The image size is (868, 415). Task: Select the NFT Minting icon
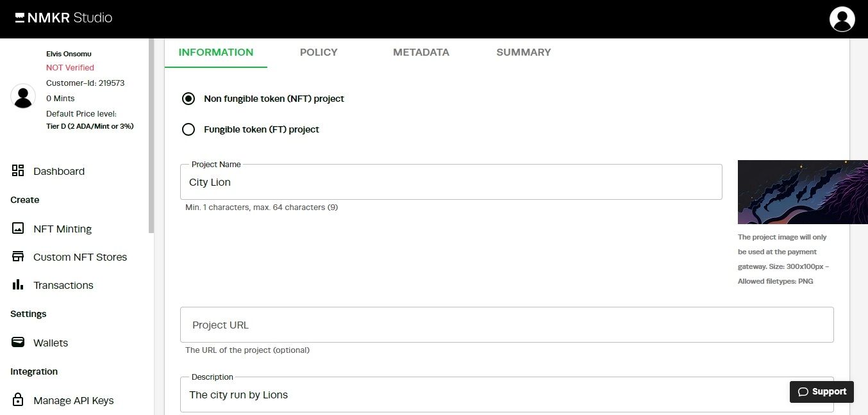[18, 229]
